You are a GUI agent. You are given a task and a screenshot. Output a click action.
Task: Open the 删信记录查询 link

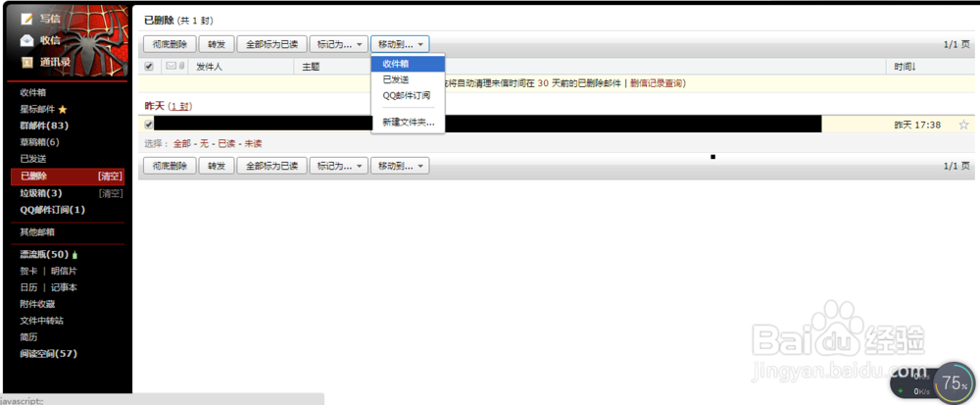point(657,83)
